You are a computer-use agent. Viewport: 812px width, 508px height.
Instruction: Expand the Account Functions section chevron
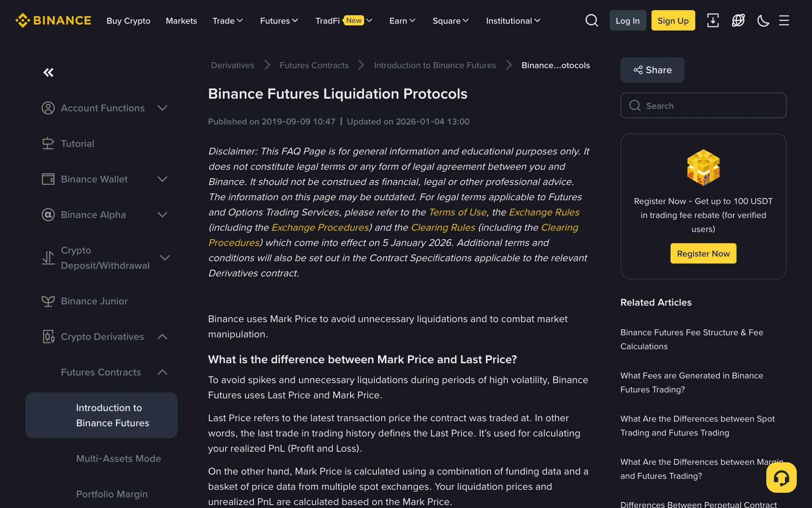[x=162, y=108]
